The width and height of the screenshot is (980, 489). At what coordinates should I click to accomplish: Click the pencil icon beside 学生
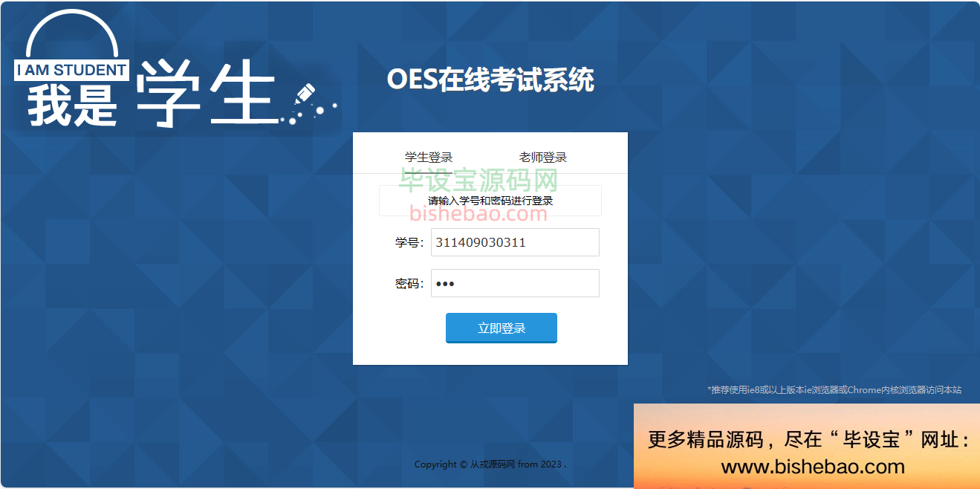click(x=305, y=94)
